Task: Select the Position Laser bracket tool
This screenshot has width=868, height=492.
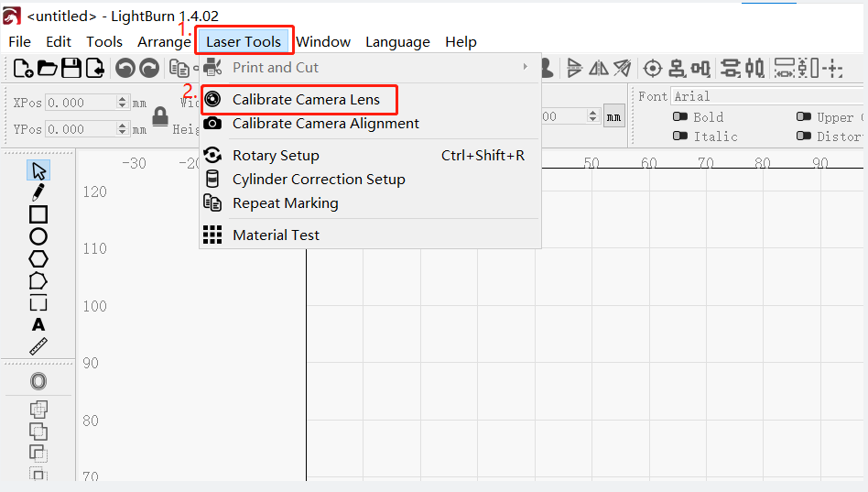Action: point(38,303)
